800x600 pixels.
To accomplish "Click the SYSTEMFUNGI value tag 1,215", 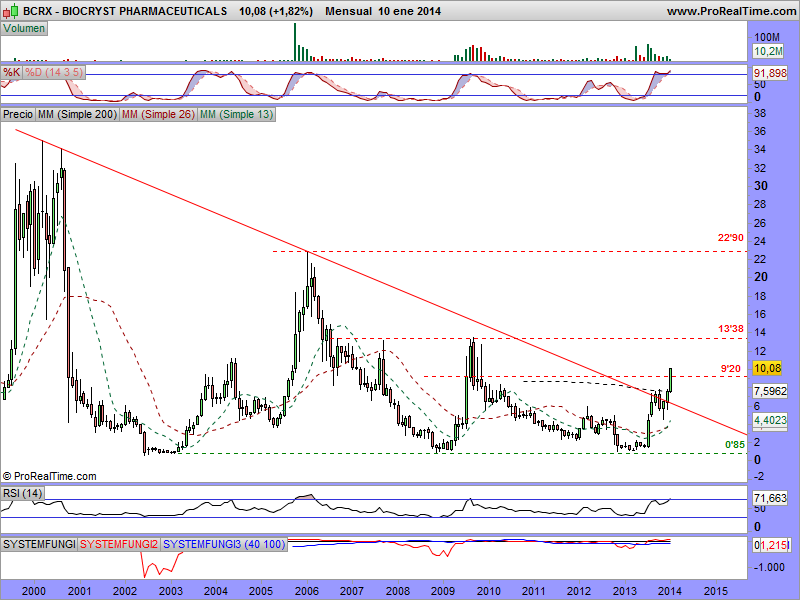I will [770, 545].
